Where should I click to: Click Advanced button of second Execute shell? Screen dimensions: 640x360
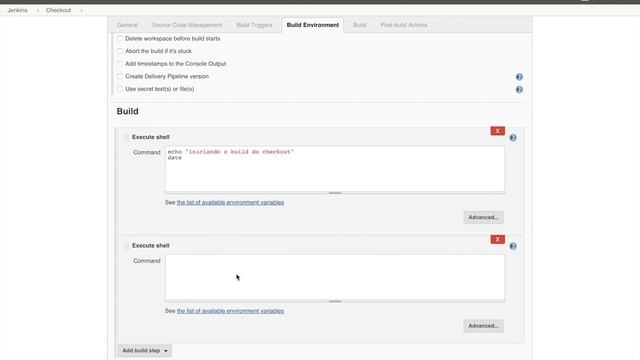click(483, 326)
